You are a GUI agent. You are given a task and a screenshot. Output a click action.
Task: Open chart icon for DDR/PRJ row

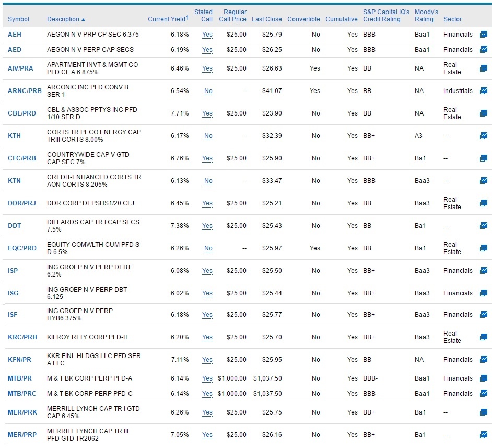pyautogui.click(x=484, y=203)
